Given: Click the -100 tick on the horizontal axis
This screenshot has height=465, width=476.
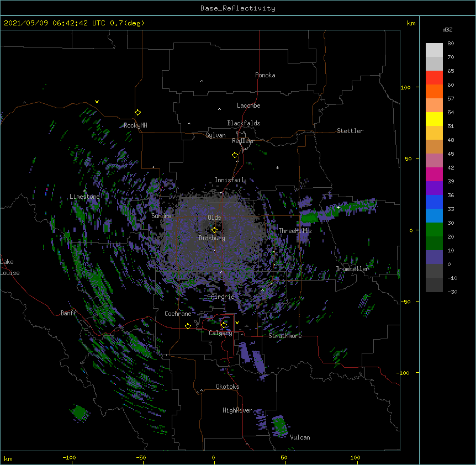Looking at the screenshot, I should click(x=69, y=457).
